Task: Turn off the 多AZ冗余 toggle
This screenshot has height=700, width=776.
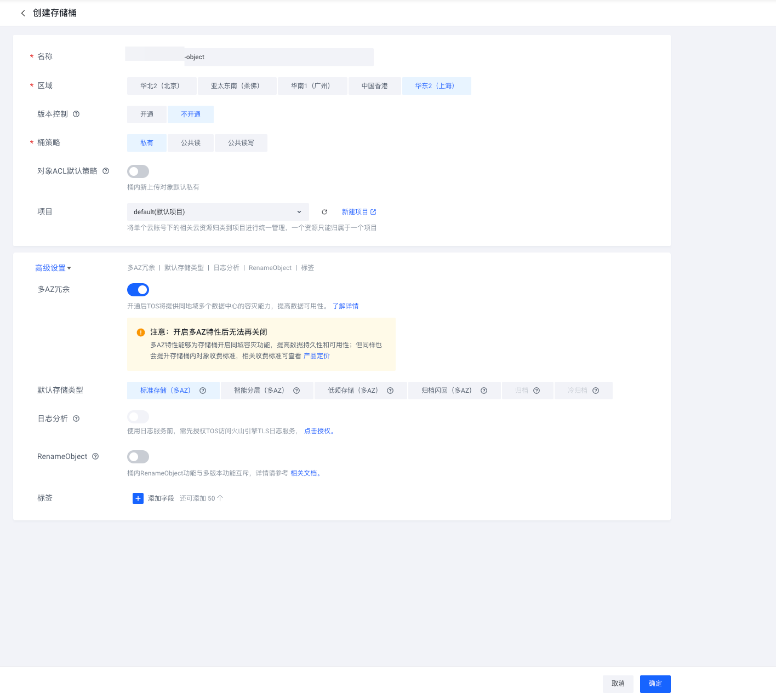Action: [x=138, y=290]
